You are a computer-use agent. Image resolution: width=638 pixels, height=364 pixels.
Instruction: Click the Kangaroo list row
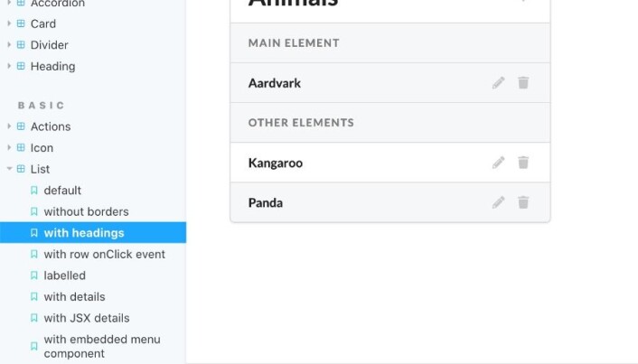390,163
